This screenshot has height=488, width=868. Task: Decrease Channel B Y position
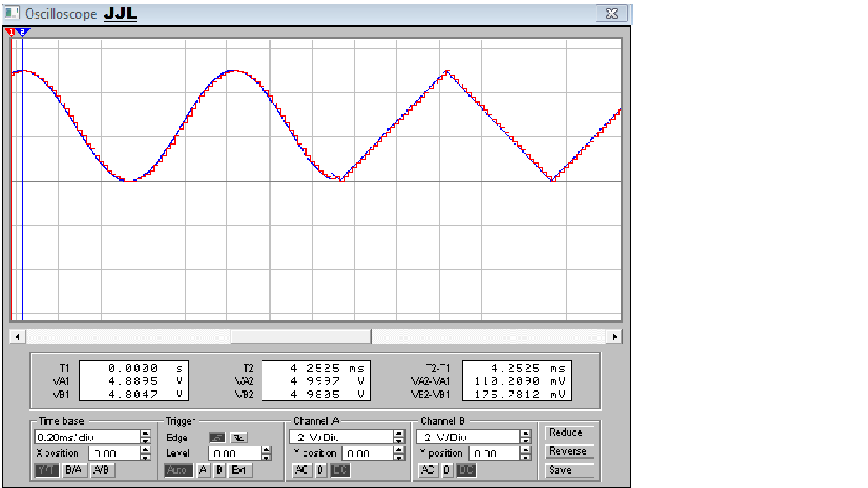click(x=525, y=456)
